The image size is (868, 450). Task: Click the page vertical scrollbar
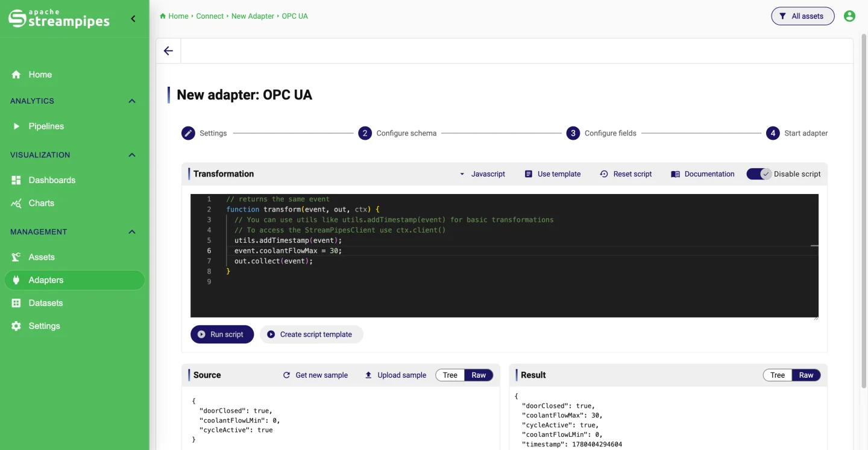[x=864, y=211]
